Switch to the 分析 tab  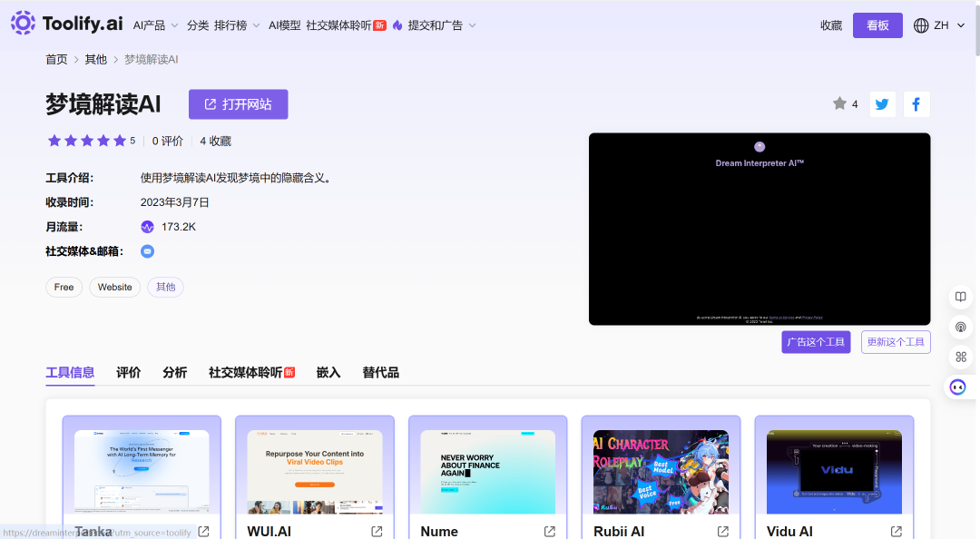click(174, 373)
